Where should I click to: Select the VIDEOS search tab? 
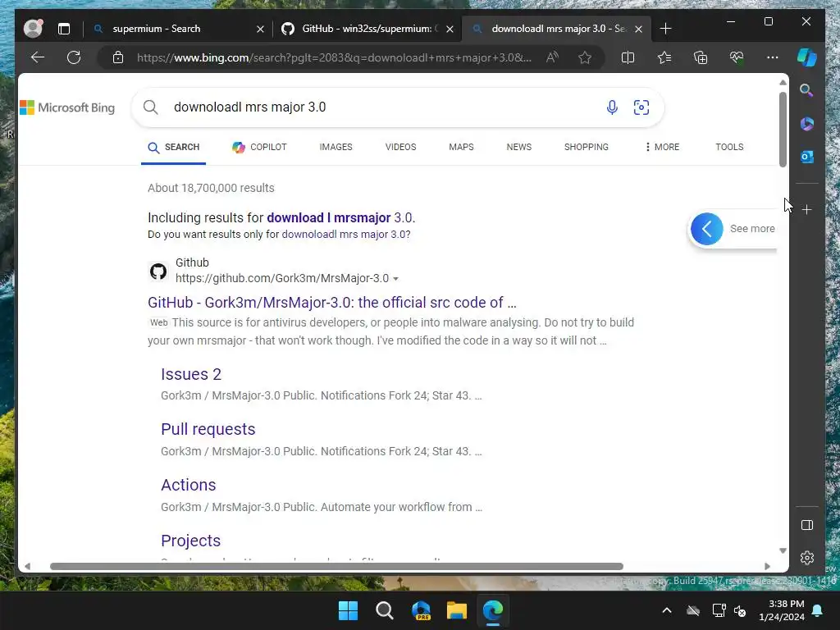coord(400,148)
